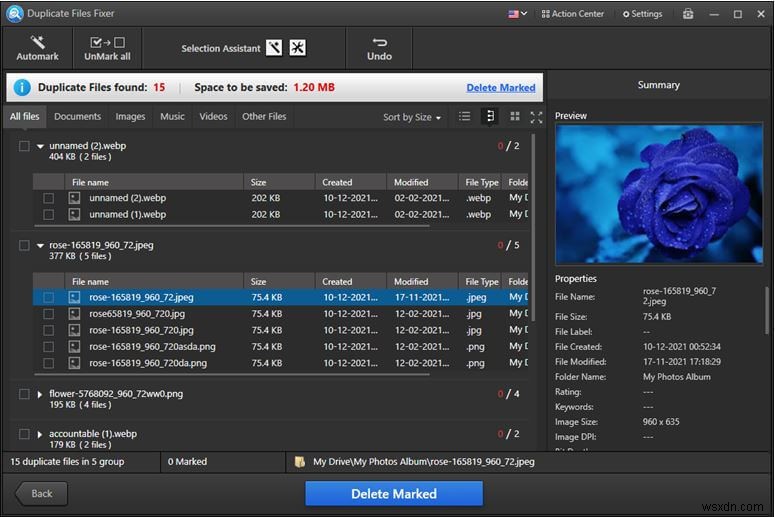Open the Sort by Size dropdown
The width and height of the screenshot is (775, 517).
point(411,117)
